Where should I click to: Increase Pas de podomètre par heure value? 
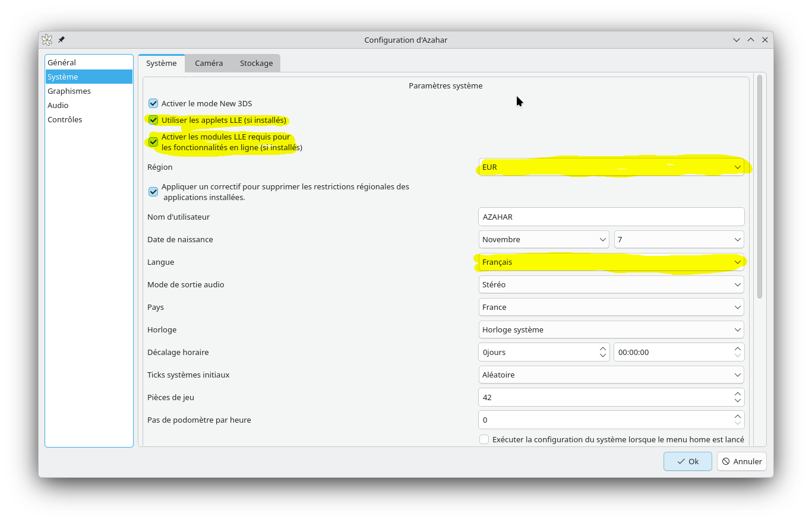pos(738,416)
